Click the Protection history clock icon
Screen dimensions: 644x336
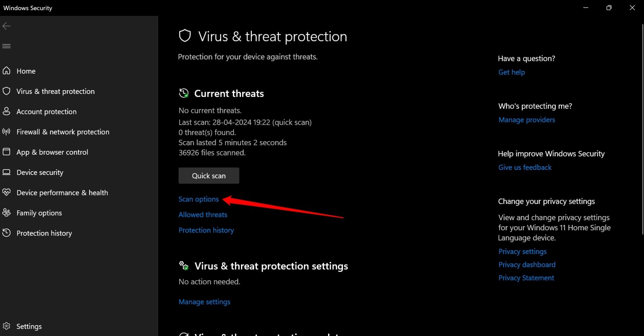(6, 233)
